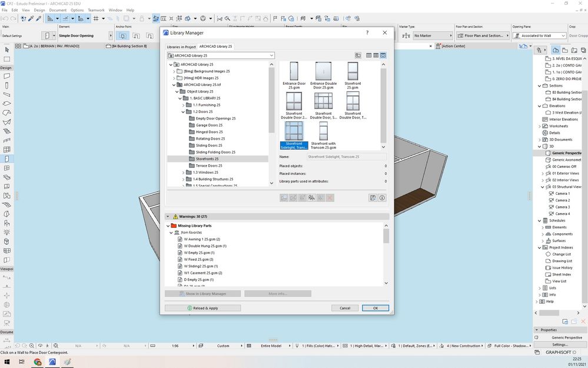
Task: Click the syringe inject parameters icon
Action: click(38, 18)
